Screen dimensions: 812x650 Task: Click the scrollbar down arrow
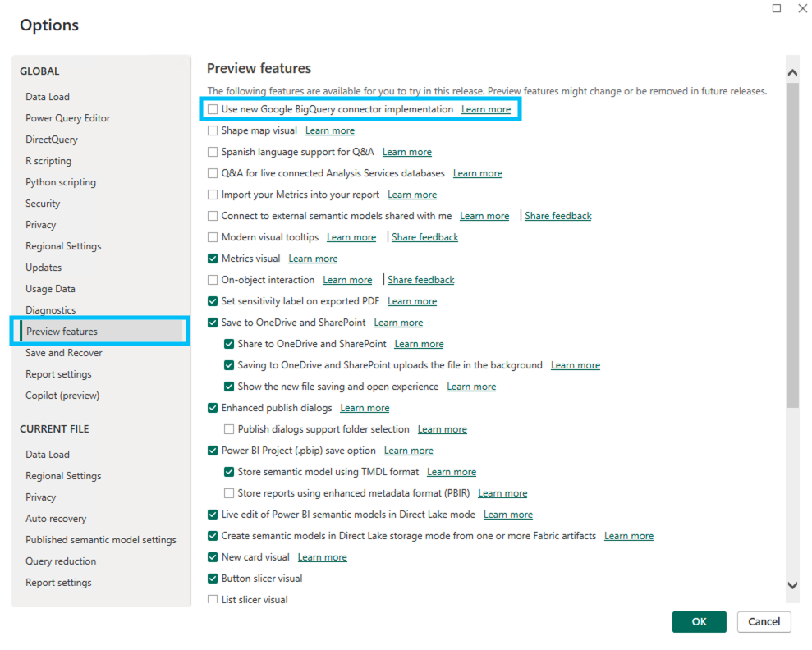pos(792,585)
